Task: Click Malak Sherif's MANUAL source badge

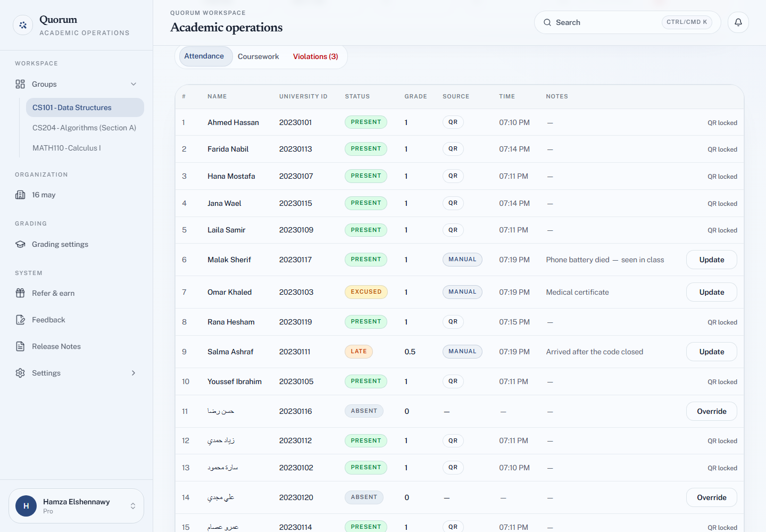Action: 462,260
